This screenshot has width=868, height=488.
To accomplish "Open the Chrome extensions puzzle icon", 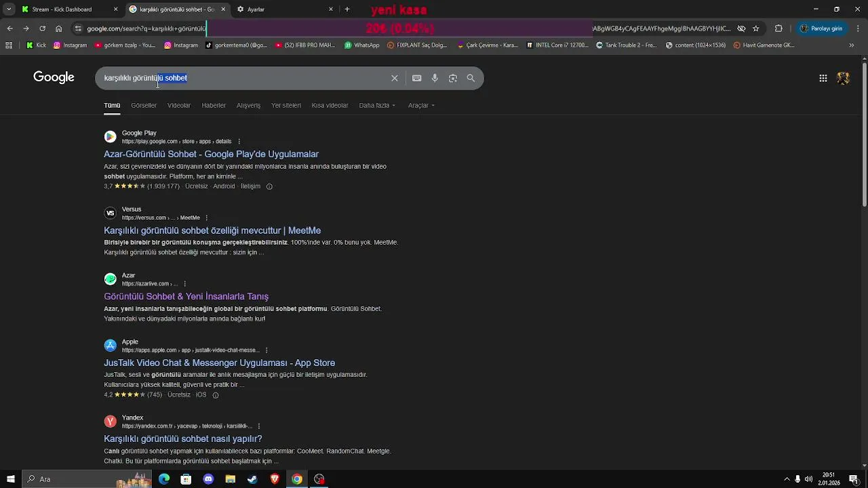I will (x=778, y=28).
